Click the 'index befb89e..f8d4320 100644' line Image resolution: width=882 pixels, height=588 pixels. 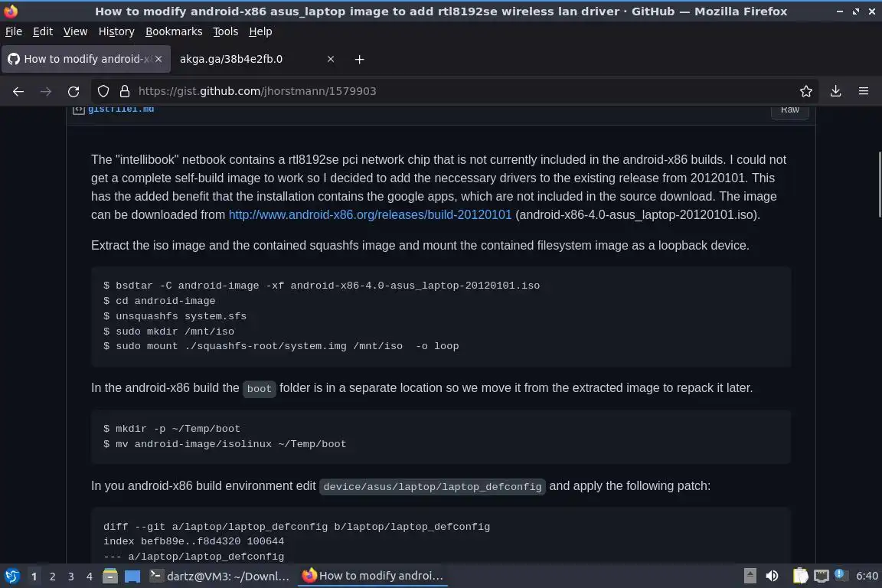(x=194, y=541)
